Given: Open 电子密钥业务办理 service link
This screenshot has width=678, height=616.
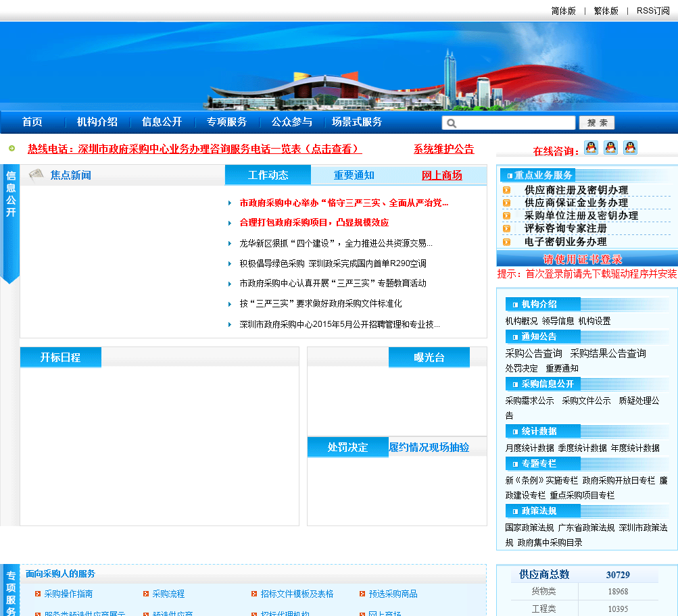Looking at the screenshot, I should tap(566, 242).
